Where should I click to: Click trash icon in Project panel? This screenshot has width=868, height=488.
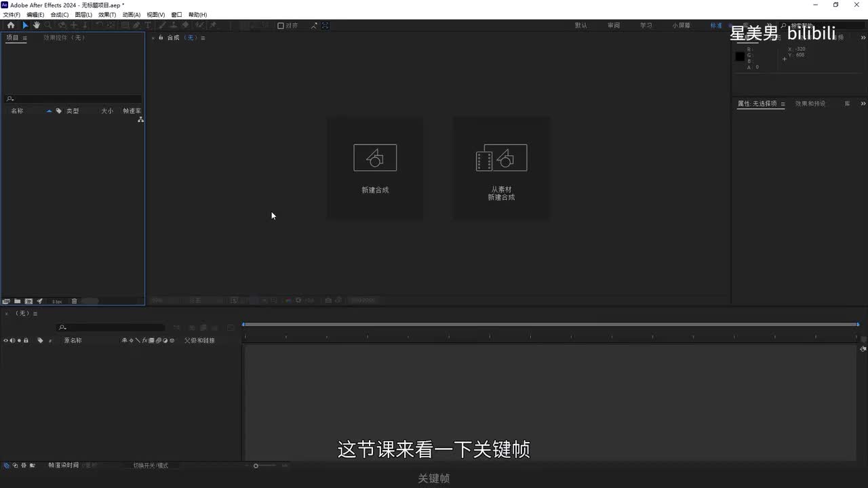[x=75, y=301]
